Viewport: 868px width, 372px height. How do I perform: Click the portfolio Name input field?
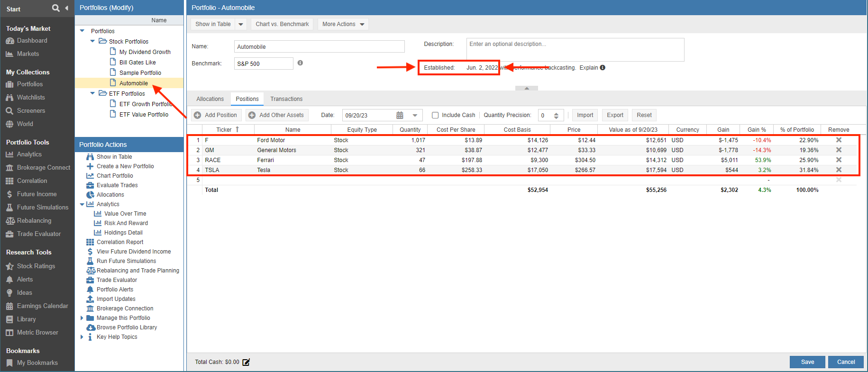(x=319, y=46)
